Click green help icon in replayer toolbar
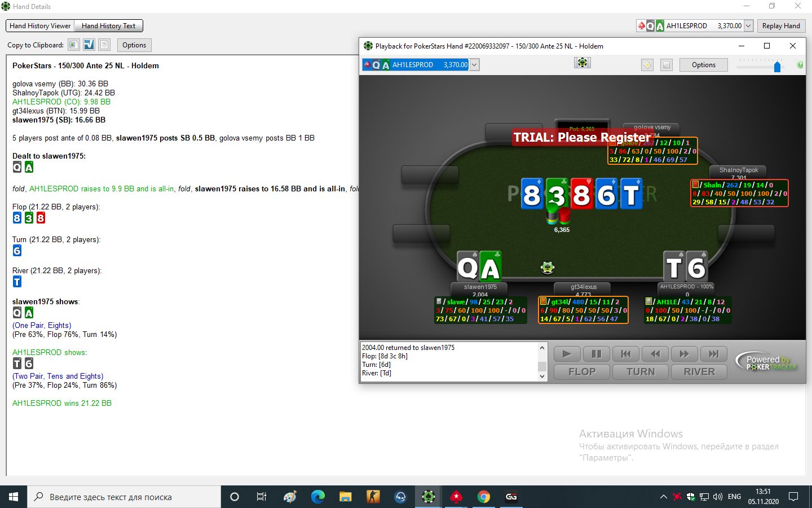 (801, 65)
